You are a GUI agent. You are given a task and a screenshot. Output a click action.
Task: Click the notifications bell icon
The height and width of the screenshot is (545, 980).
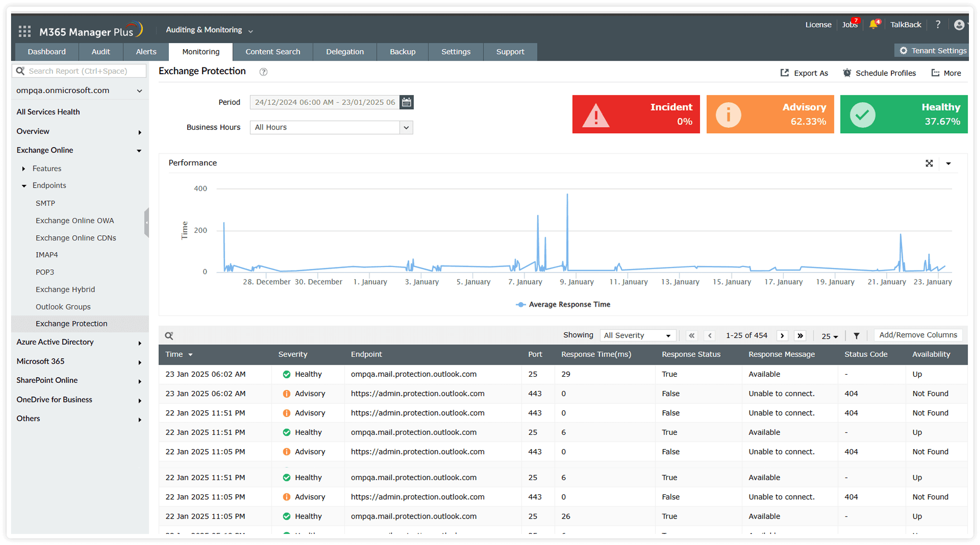point(874,25)
